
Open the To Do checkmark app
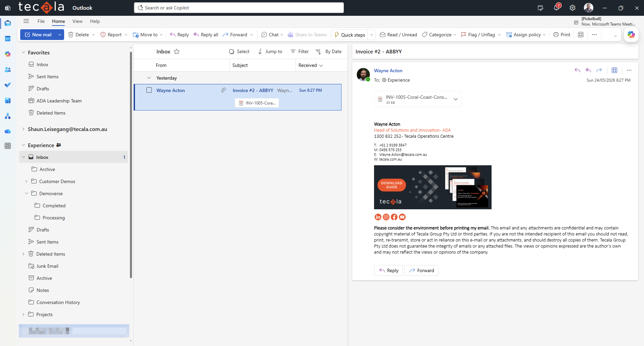tap(8, 85)
